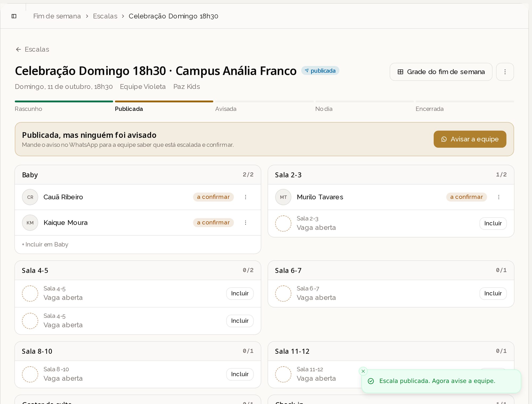Open the schedule's three-dot options menu

tap(505, 72)
